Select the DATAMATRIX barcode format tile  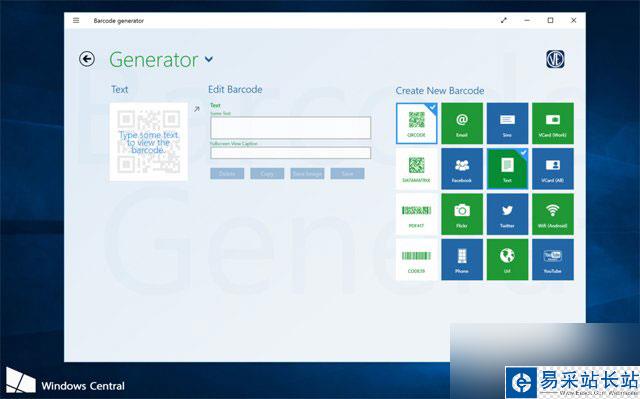pos(416,168)
